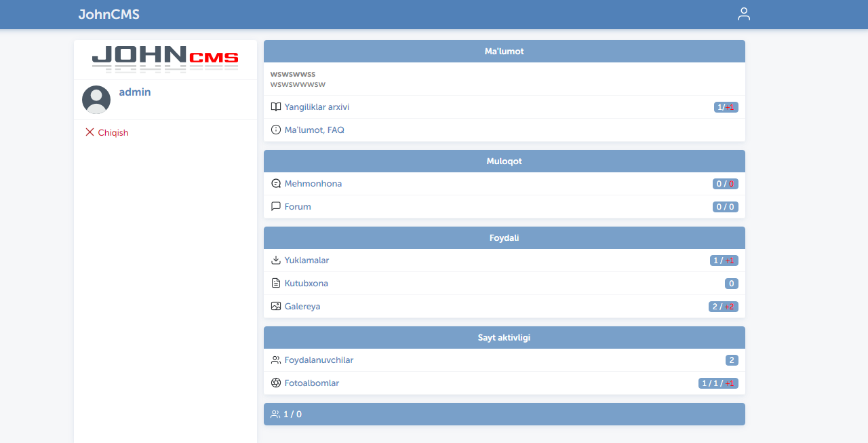The width and height of the screenshot is (868, 443).
Task: Open online users counter 1 / 0
Action: [292, 415]
